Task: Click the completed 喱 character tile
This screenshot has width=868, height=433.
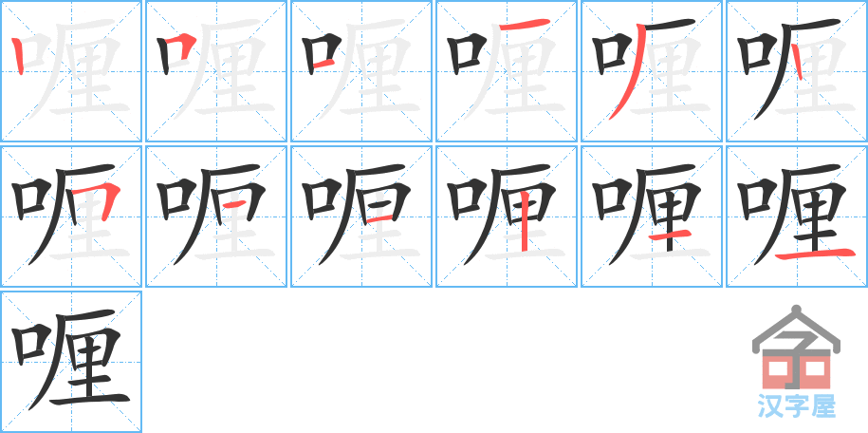Action: click(71, 362)
